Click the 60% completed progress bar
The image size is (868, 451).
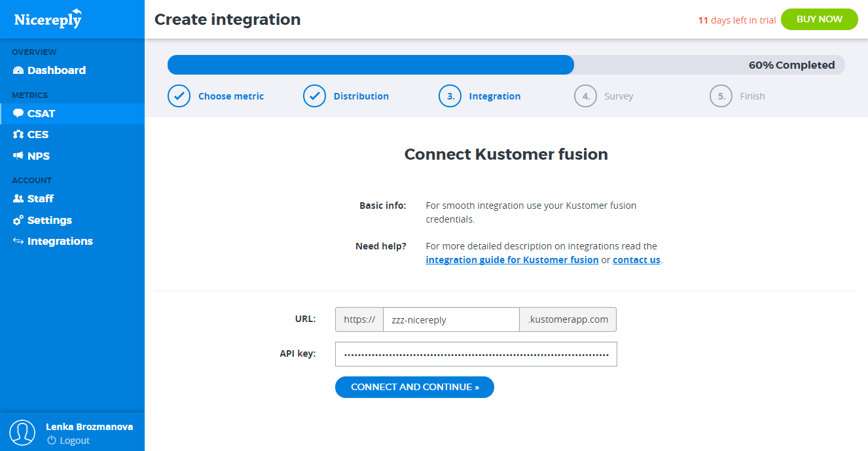[506, 65]
